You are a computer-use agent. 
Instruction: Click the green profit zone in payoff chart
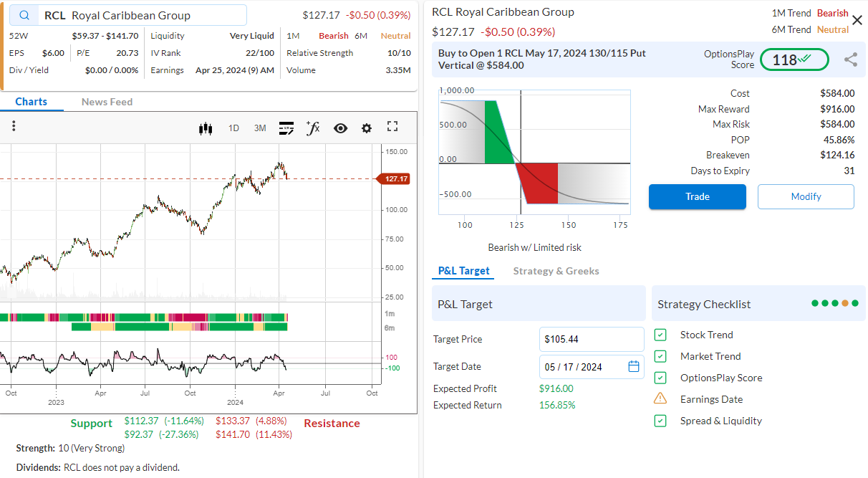[497, 132]
